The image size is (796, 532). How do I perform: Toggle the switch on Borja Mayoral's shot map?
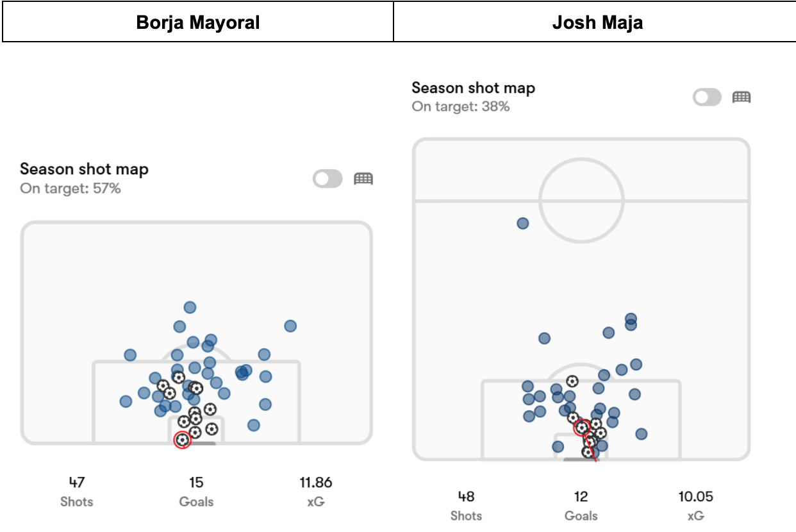[x=328, y=179]
